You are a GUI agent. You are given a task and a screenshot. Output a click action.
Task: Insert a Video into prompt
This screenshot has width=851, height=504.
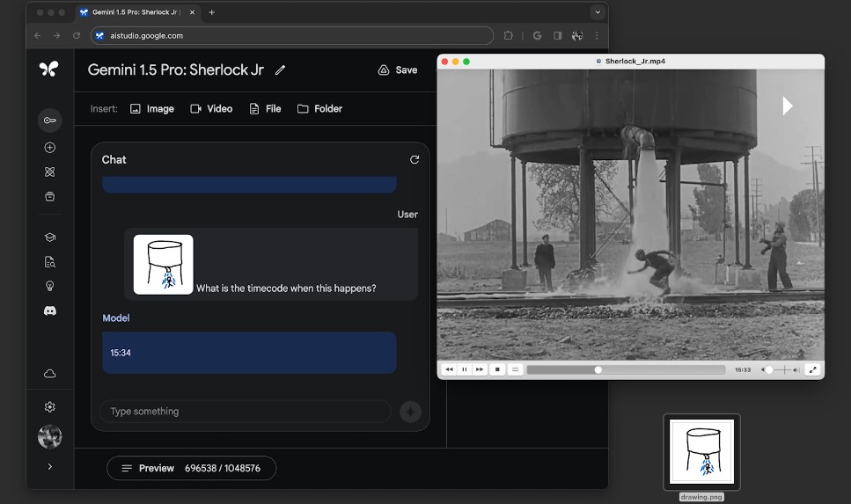[x=212, y=109]
